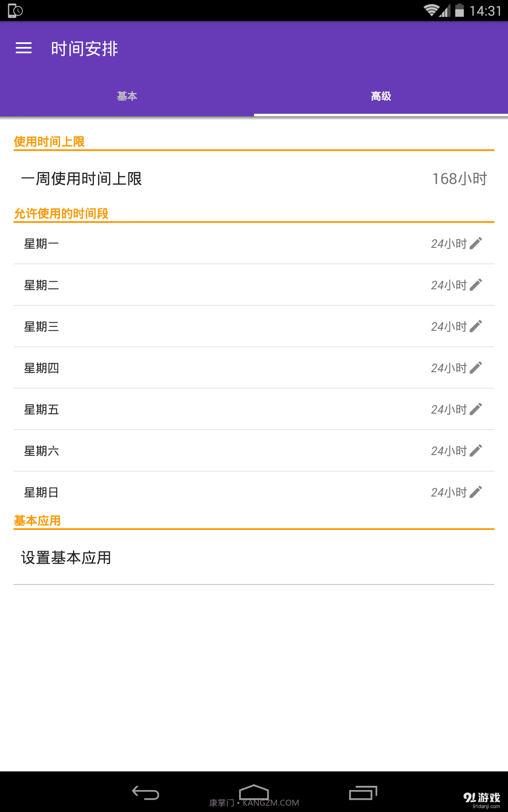Select the 168小时 value to edit it
The height and width of the screenshot is (812, 508).
(x=460, y=179)
